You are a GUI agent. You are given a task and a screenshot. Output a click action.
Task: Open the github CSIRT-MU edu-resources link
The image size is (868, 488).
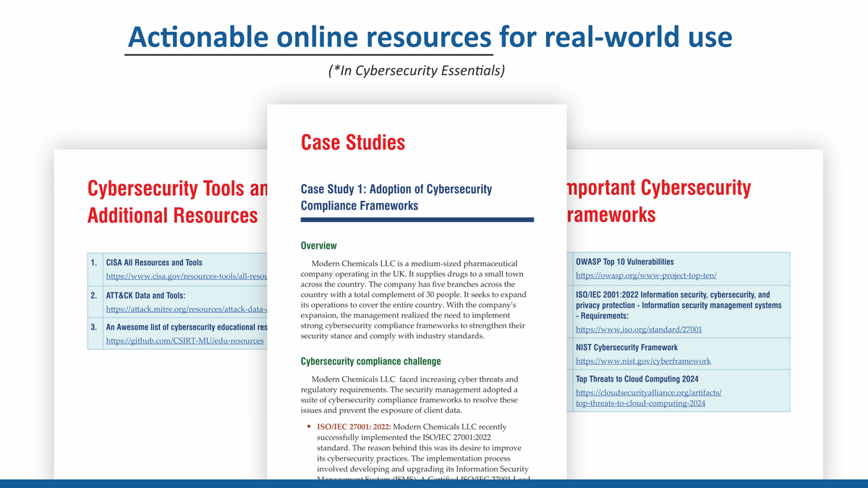[x=185, y=341]
